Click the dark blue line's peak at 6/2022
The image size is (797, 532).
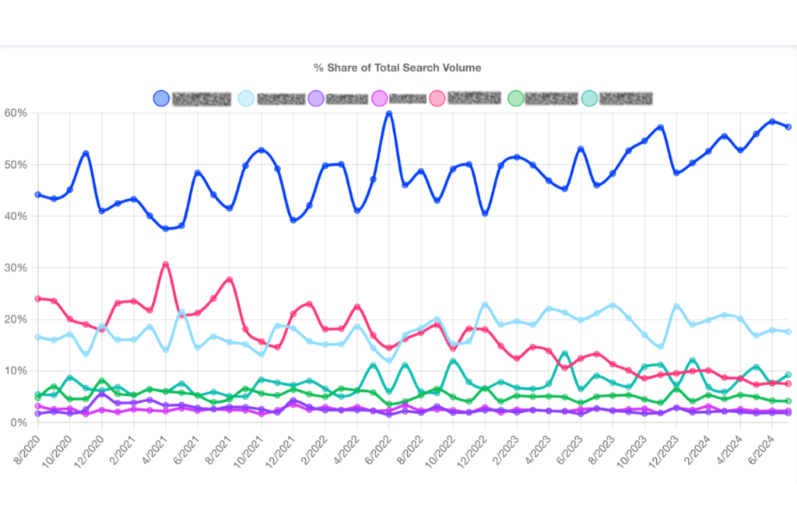coord(388,114)
